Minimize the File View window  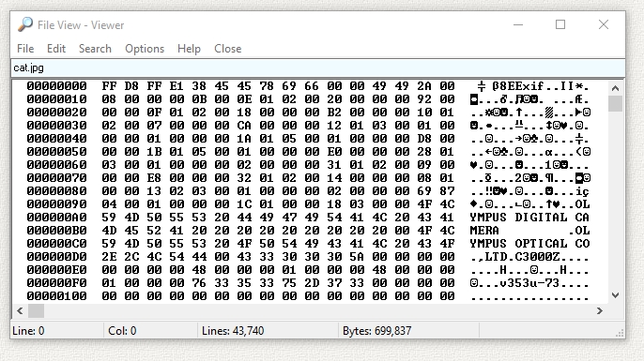pos(518,24)
